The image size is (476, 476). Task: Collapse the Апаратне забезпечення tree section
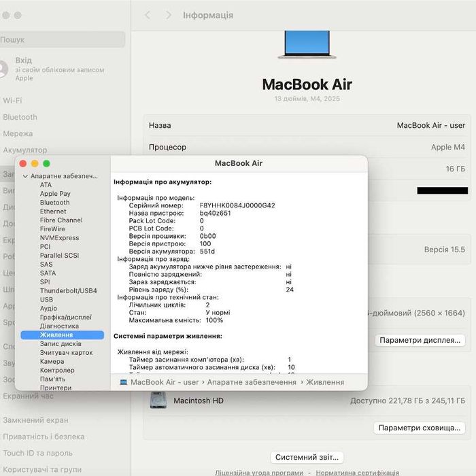point(25,176)
